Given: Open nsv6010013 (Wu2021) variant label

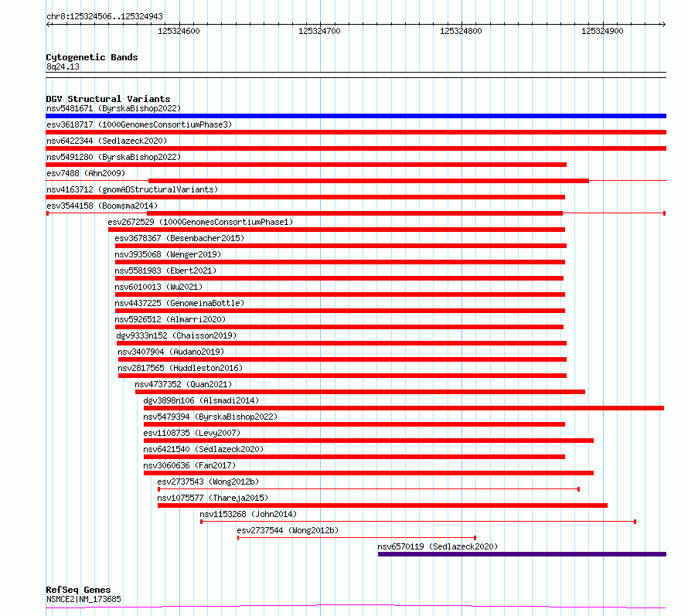Looking at the screenshot, I should point(158,287).
